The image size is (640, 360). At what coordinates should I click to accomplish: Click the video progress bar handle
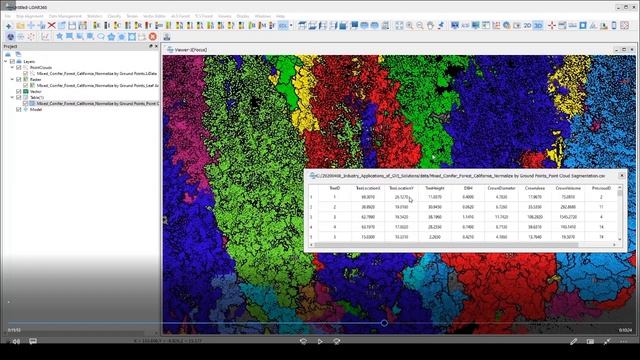tap(384, 323)
